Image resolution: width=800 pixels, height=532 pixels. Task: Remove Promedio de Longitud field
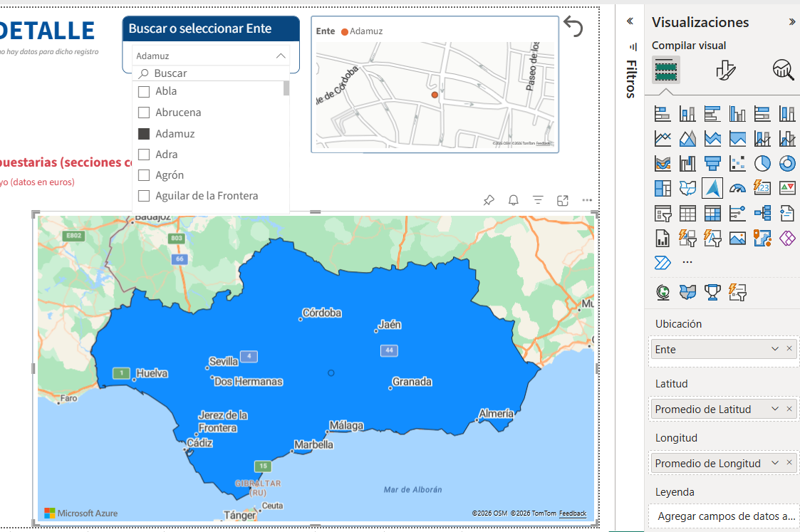(789, 462)
